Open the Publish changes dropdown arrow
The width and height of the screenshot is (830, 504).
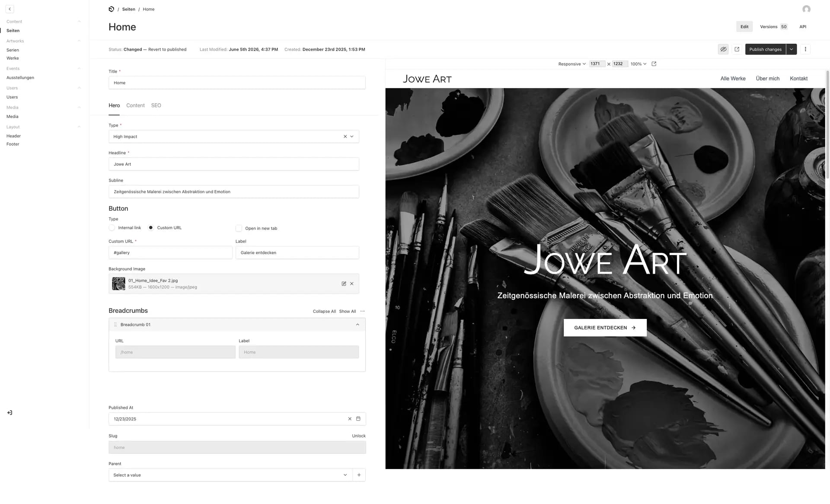pos(792,49)
